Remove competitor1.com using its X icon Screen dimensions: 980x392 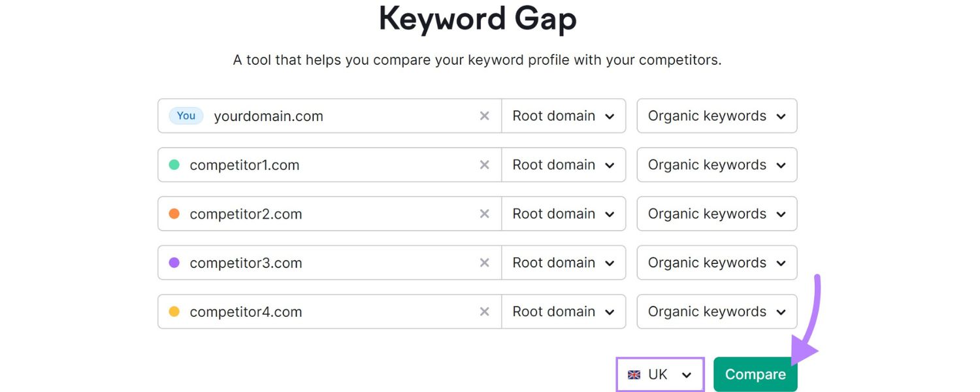484,165
